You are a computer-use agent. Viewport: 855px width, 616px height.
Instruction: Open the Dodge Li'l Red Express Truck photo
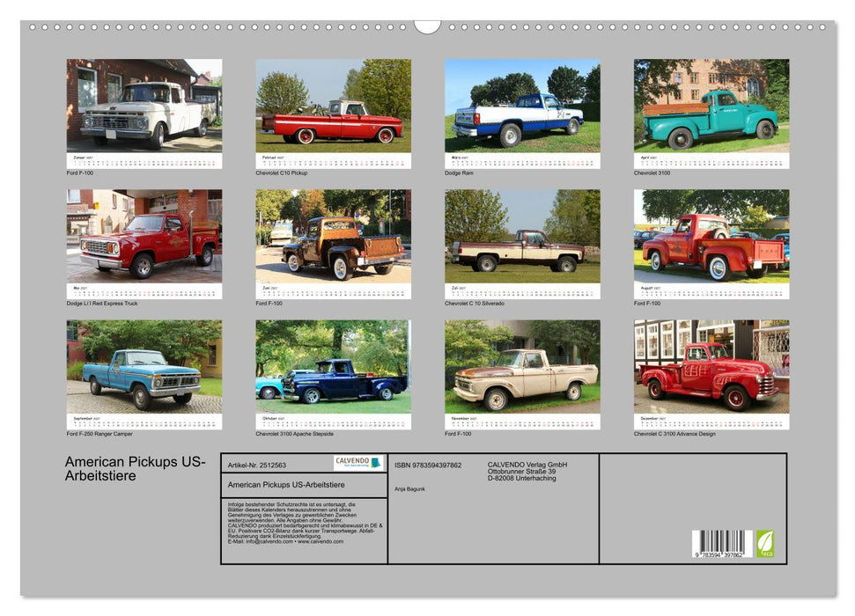coord(144,236)
